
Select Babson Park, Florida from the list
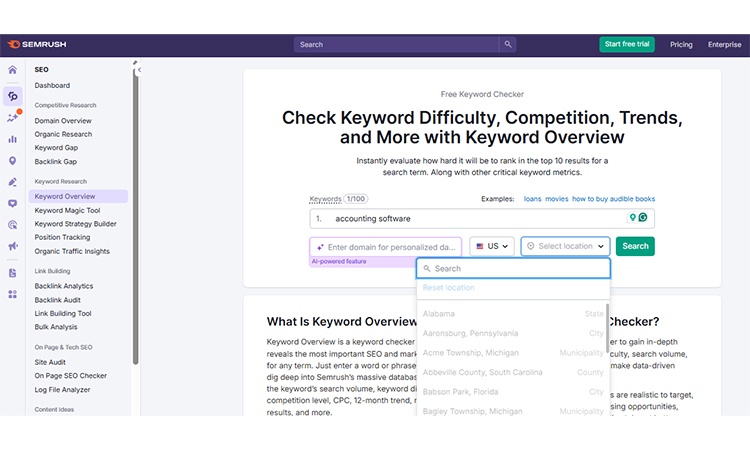pyautogui.click(x=512, y=392)
